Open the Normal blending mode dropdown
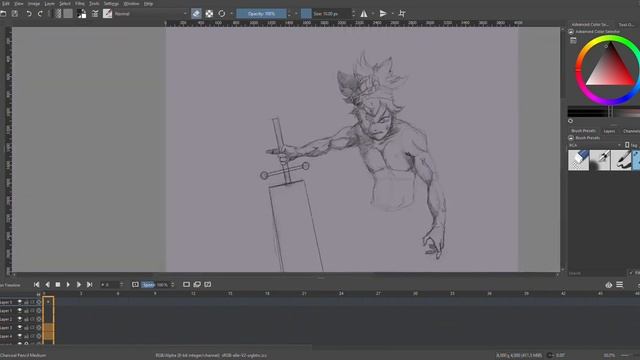 pos(151,13)
